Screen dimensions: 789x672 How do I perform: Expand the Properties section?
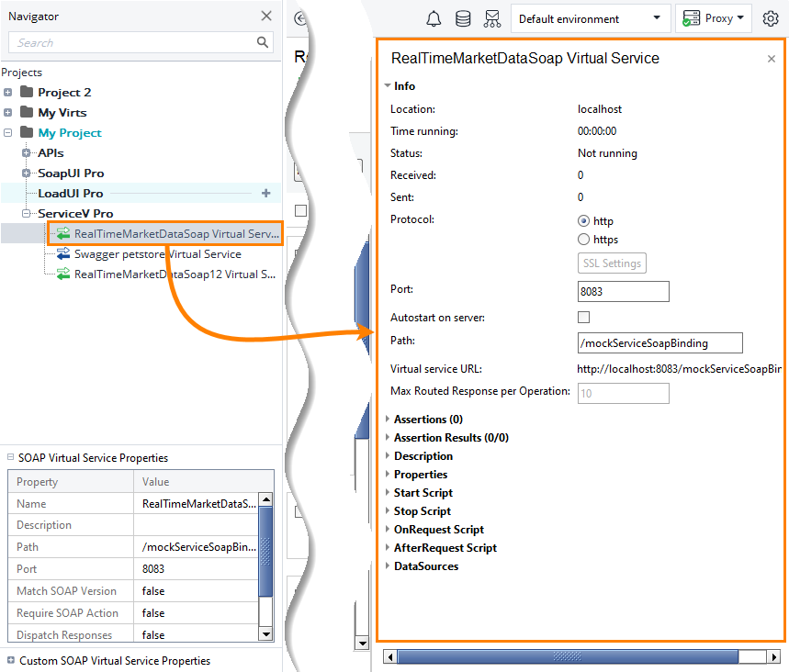tap(387, 474)
